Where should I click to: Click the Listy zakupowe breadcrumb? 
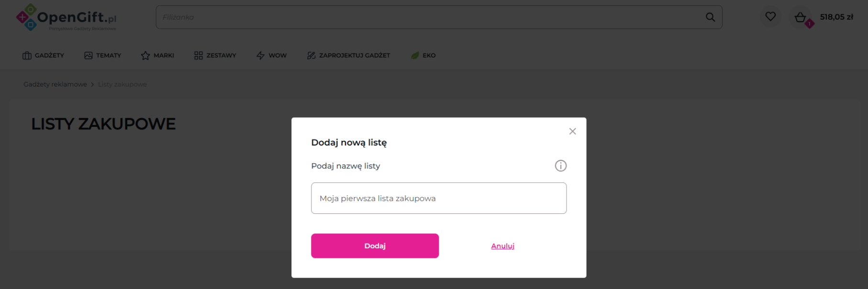pyautogui.click(x=122, y=84)
